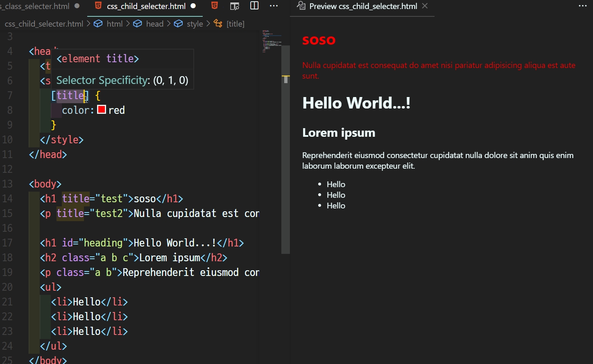The image size is (593, 364).
Task: Click unsaved dot on css_child_selecter.html tab
Action: (193, 6)
